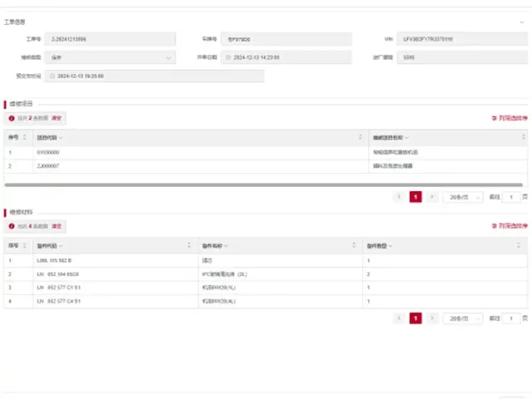Image resolution: width=532 pixels, height=399 pixels.
Task: Go to previous page in repair items pagination
Action: click(399, 197)
